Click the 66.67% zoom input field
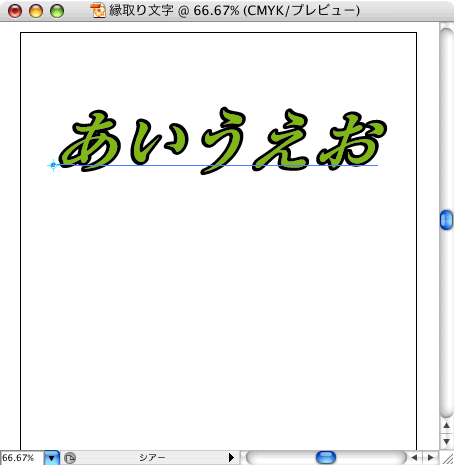 22,458
